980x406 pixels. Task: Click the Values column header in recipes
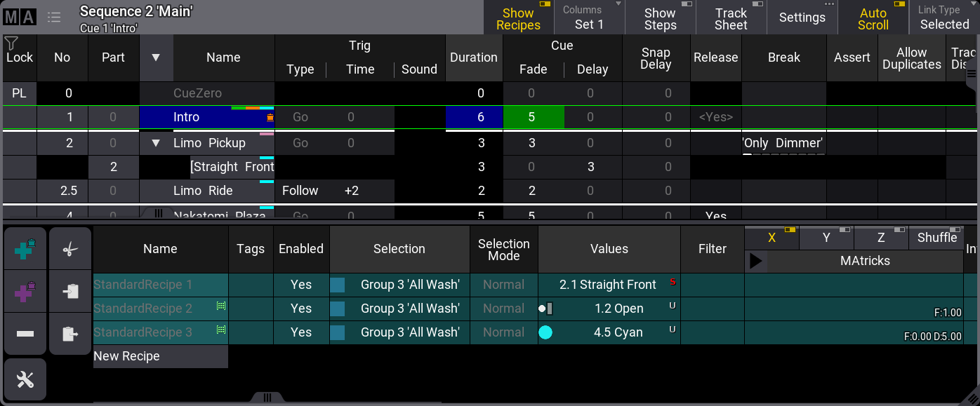609,249
